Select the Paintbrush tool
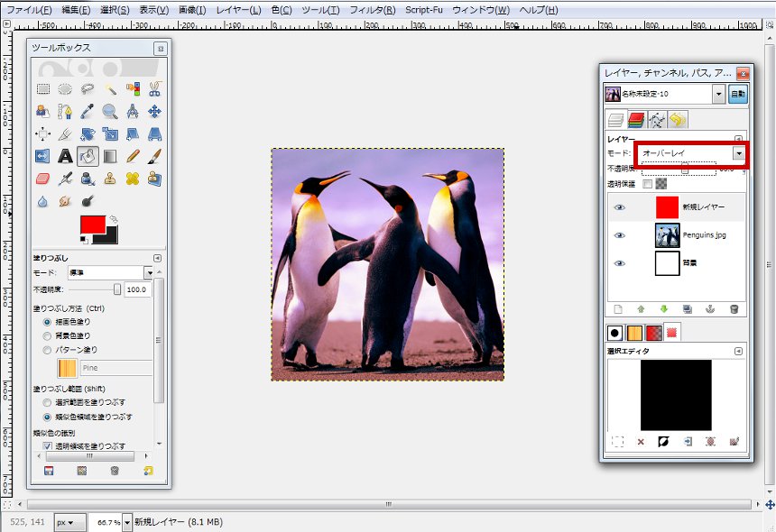The width and height of the screenshot is (776, 532). [x=155, y=157]
